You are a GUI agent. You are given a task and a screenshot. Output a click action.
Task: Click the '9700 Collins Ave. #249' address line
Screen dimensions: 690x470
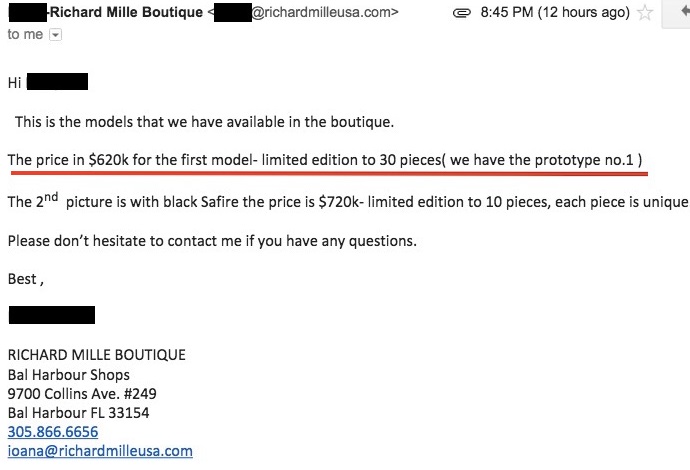[x=82, y=393]
